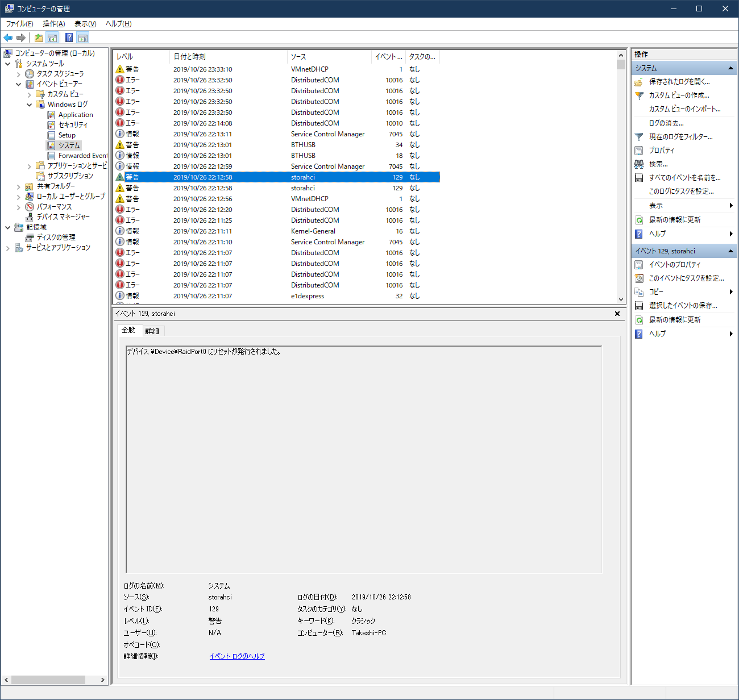The image size is (739, 700).
Task: Open プロパティ in the システム actions
Action: [x=662, y=151]
